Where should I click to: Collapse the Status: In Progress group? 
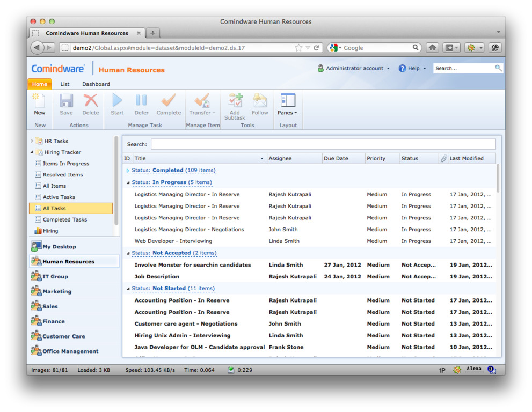128,183
